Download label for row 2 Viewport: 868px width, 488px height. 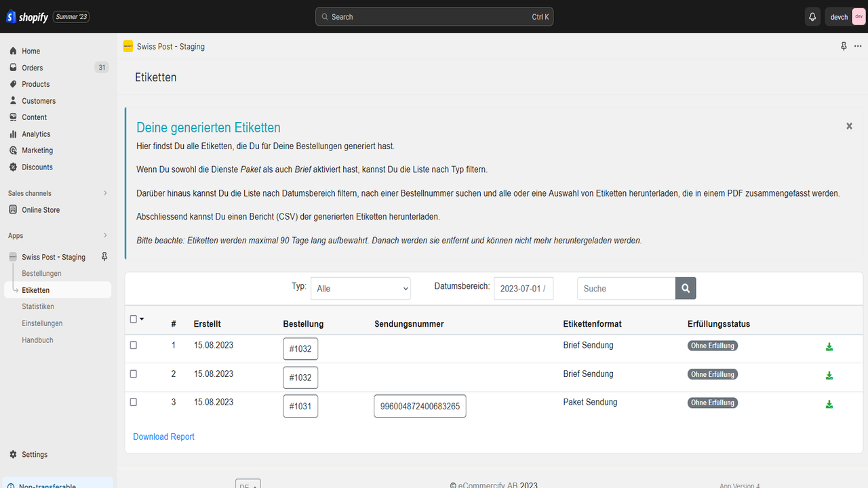(x=829, y=375)
